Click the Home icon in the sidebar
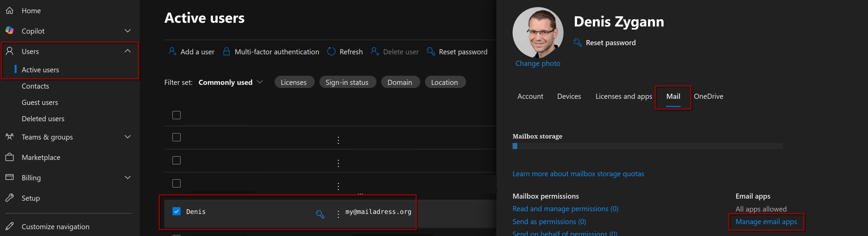 pos(10,11)
